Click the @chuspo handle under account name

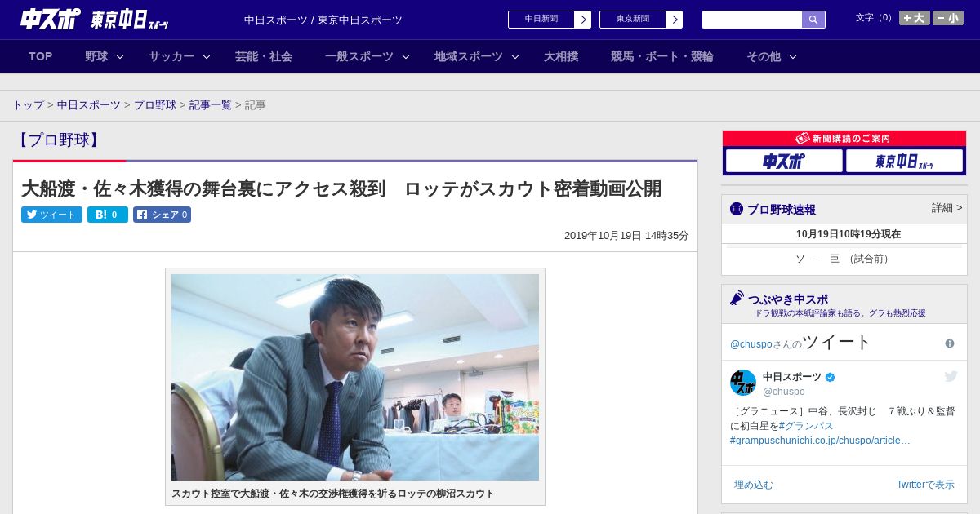(x=784, y=392)
